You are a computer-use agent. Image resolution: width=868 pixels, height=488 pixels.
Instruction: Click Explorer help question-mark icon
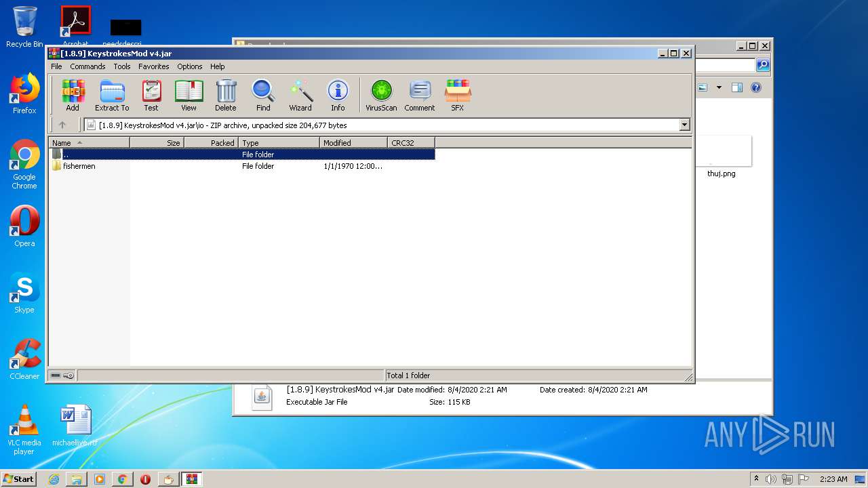coord(756,87)
